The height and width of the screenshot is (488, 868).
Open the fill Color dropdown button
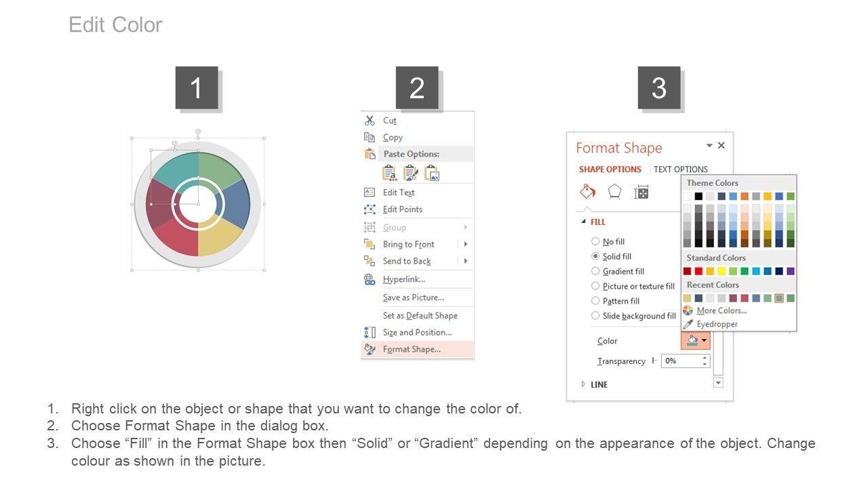coord(695,340)
